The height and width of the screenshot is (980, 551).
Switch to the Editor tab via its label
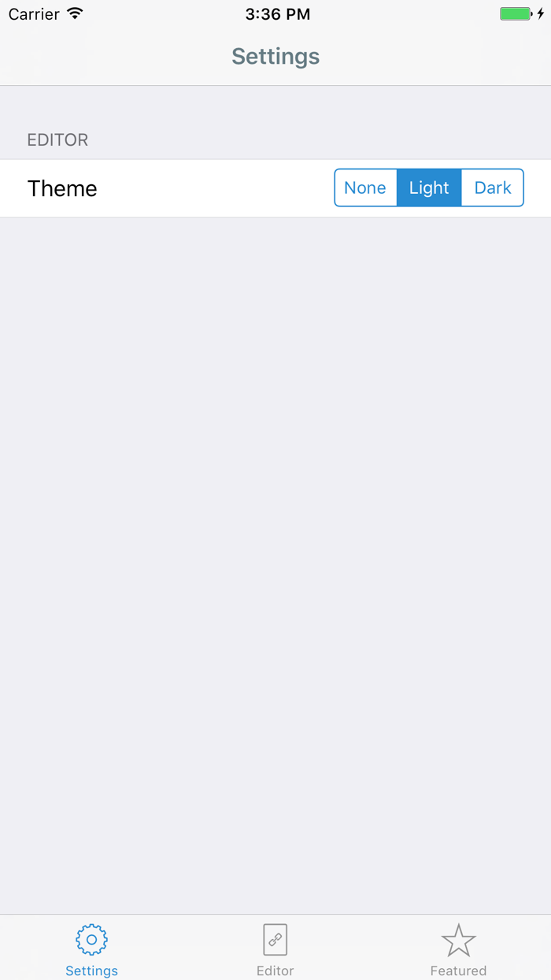[275, 971]
